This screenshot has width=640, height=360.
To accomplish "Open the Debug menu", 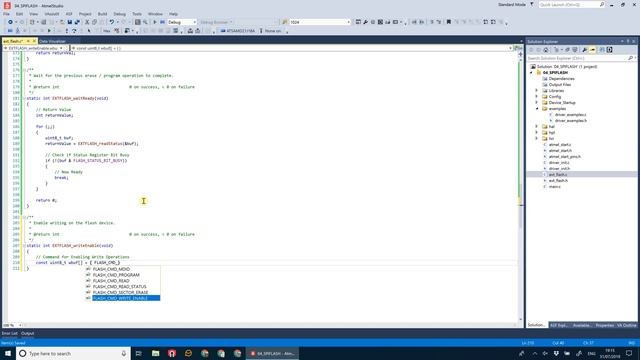I will click(x=120, y=14).
